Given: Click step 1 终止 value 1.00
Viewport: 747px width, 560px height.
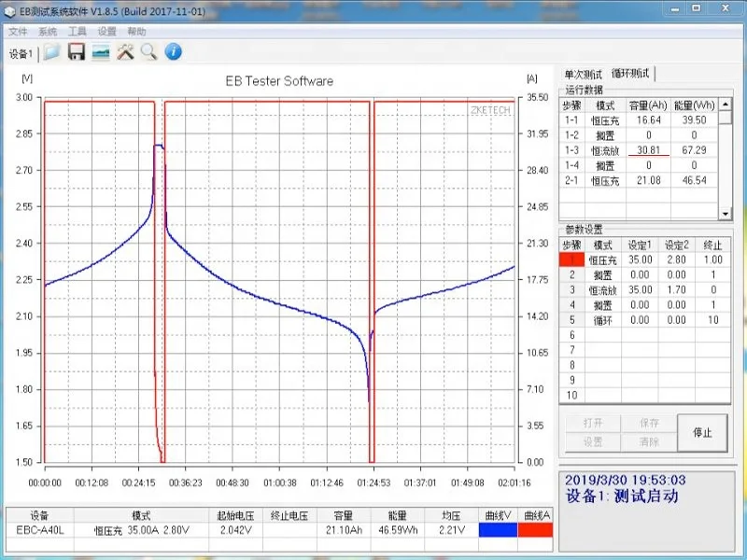Looking at the screenshot, I should (712, 260).
